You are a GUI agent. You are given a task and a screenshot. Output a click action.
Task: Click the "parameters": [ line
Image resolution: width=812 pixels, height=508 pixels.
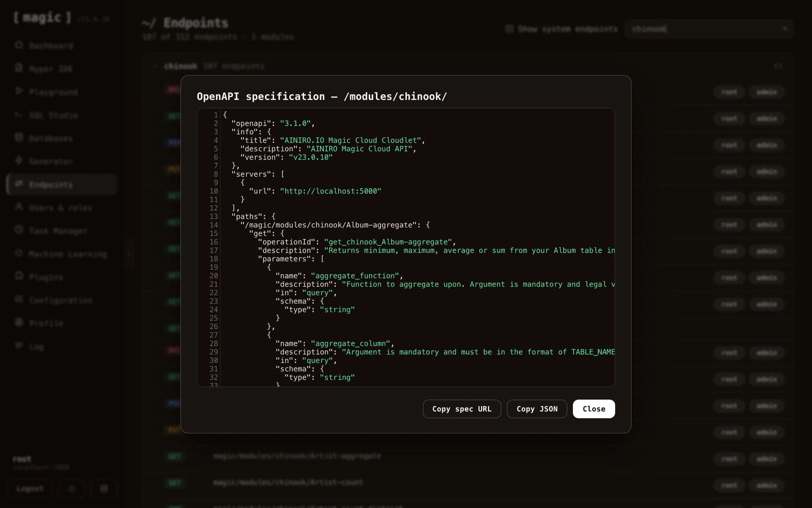click(291, 259)
